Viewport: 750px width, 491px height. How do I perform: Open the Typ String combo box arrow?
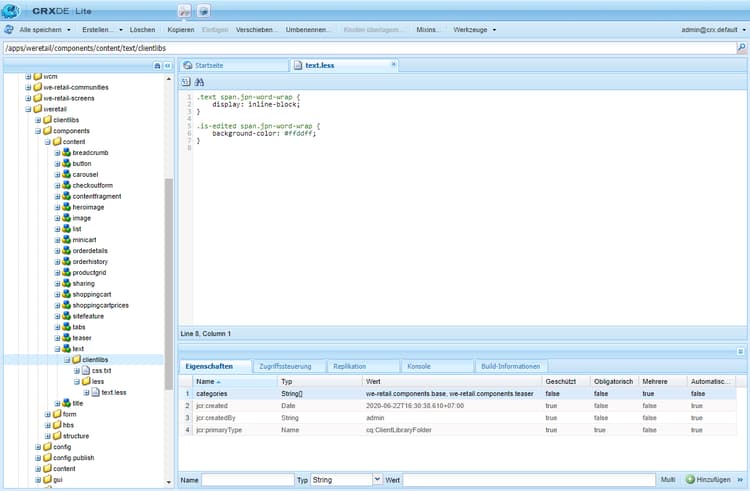[x=377, y=480]
